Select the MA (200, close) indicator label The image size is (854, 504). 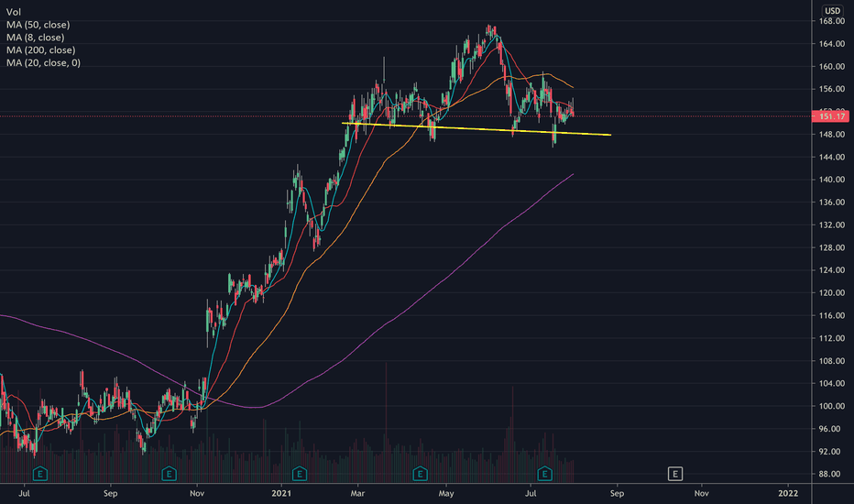(41, 49)
